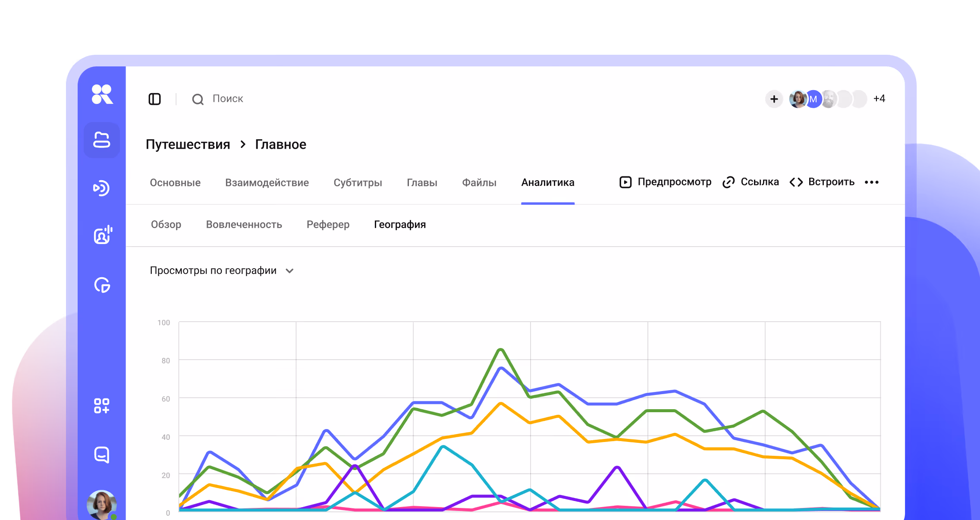Click the clover-shaped app logo icon
The image size is (980, 520).
pyautogui.click(x=102, y=94)
